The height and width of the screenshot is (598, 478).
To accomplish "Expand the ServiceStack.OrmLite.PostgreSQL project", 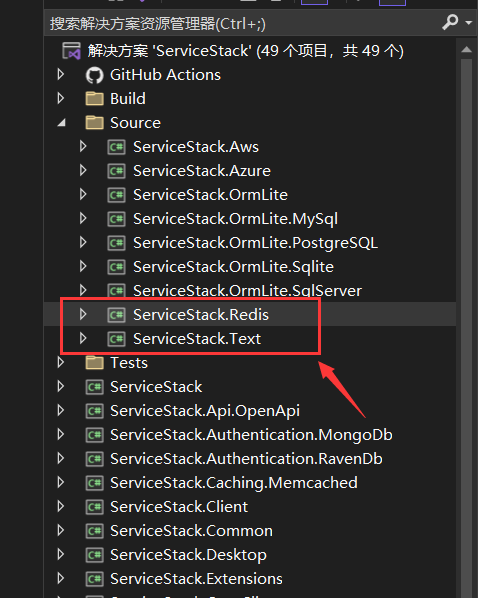I will pyautogui.click(x=83, y=243).
